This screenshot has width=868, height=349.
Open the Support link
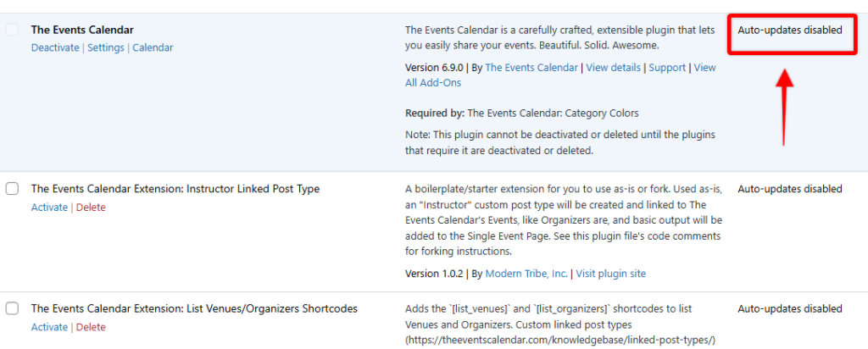(x=667, y=68)
